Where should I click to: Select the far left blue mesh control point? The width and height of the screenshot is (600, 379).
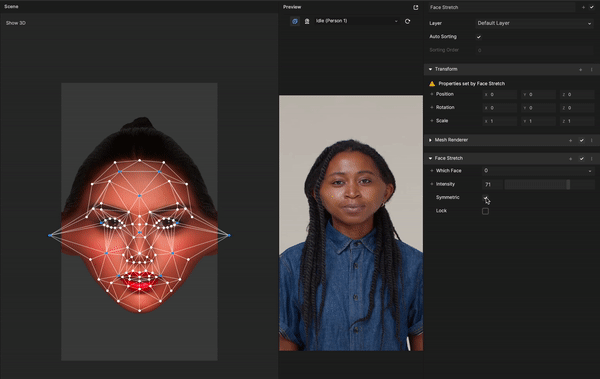(50, 235)
